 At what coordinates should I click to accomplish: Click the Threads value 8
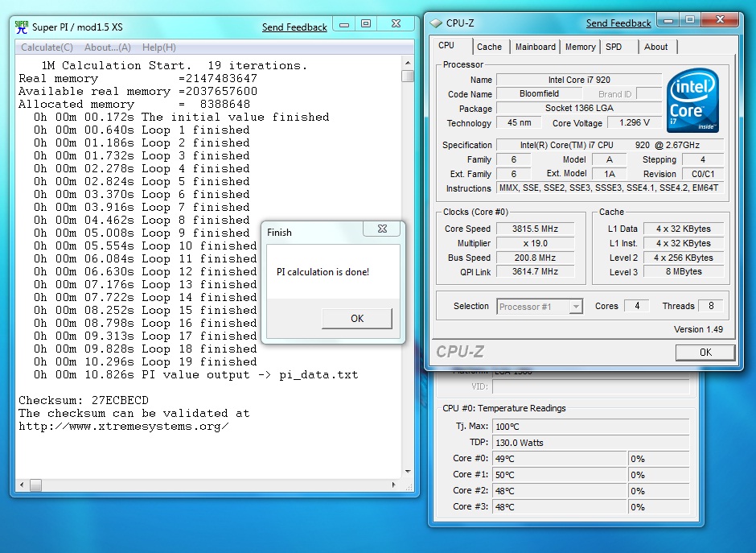(x=711, y=306)
